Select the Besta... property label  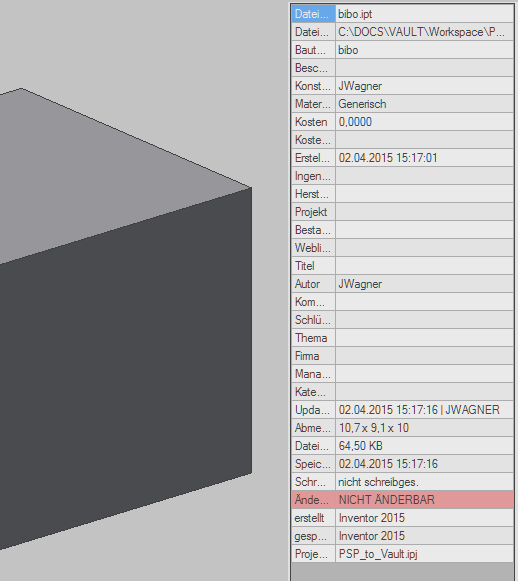(x=313, y=230)
